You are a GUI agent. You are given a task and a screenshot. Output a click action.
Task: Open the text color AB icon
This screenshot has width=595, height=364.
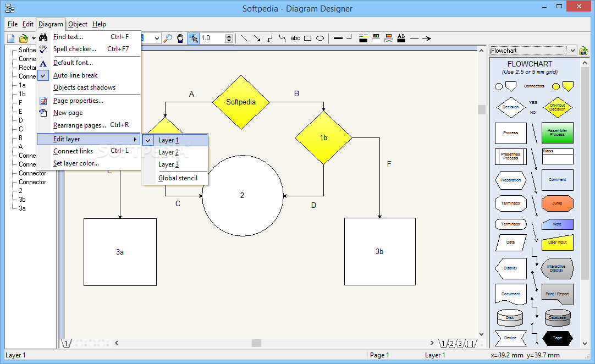[401, 38]
